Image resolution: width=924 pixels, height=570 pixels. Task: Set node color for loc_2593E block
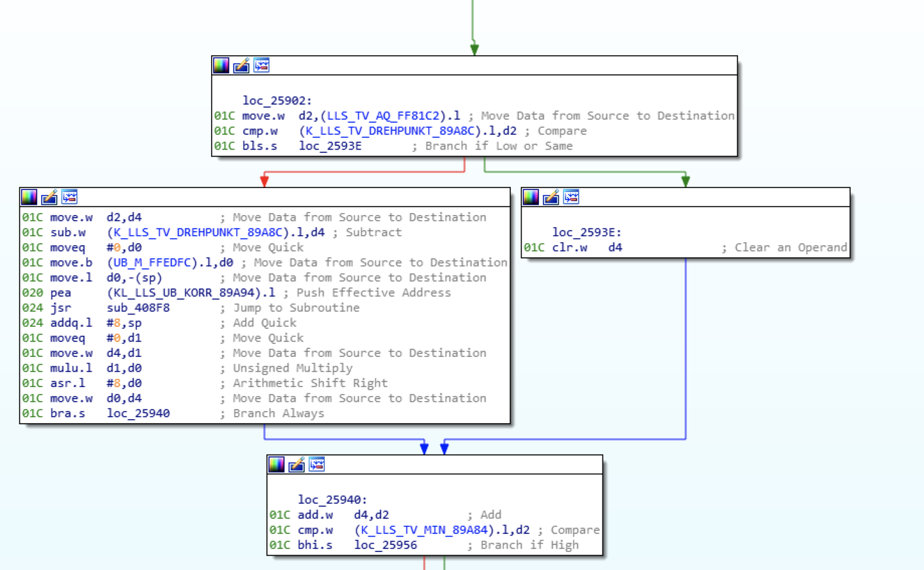531,197
